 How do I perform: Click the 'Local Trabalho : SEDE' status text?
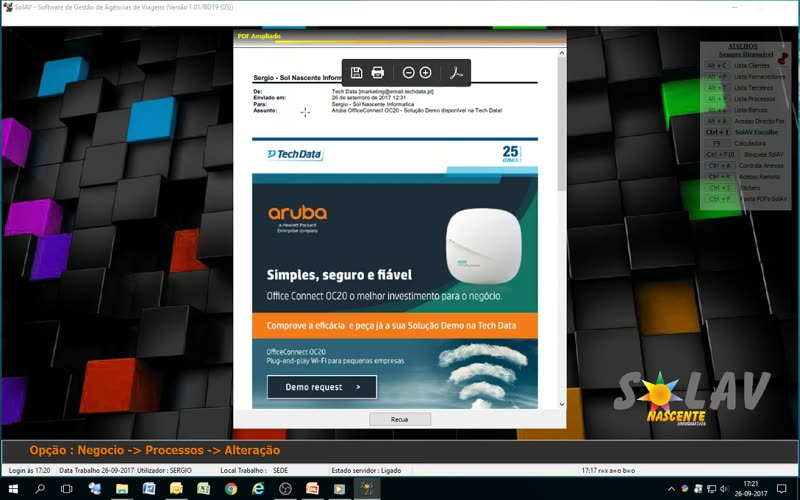coord(254,470)
